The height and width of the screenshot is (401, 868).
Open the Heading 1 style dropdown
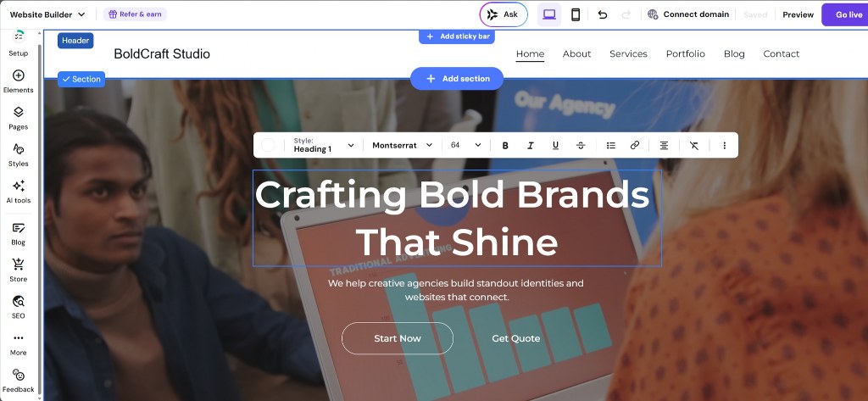[x=323, y=145]
